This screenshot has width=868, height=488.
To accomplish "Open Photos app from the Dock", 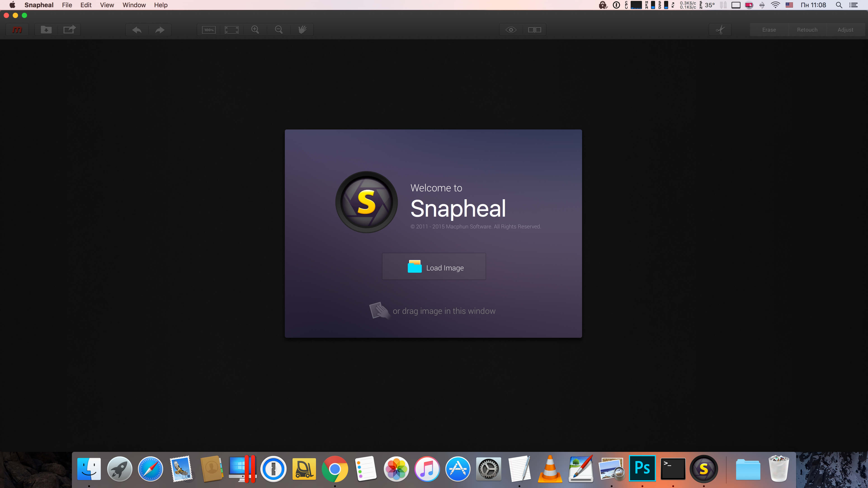I will click(396, 469).
